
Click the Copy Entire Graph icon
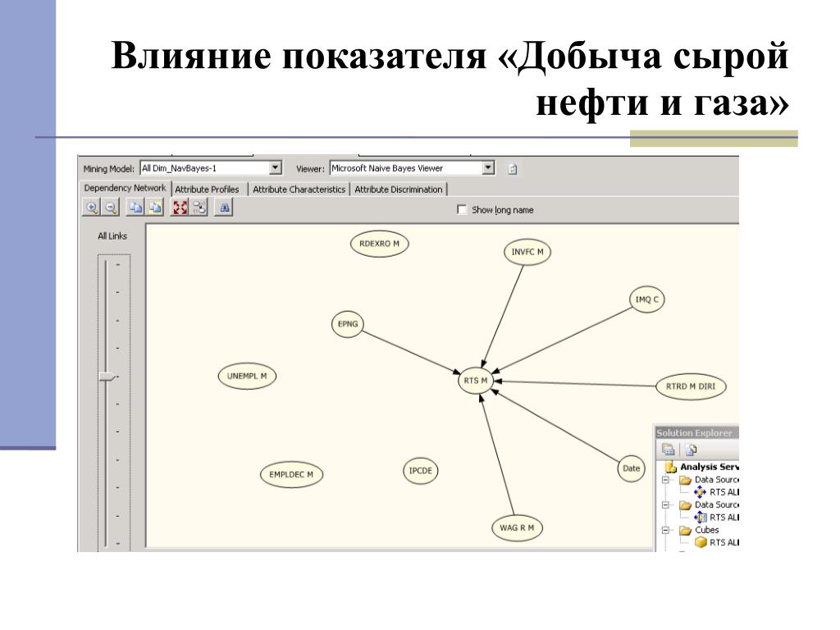[x=155, y=208]
